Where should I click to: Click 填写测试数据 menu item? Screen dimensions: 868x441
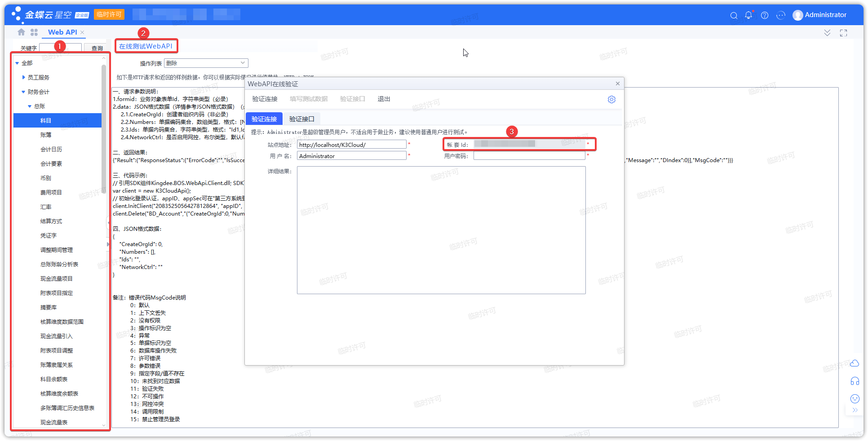click(x=309, y=99)
